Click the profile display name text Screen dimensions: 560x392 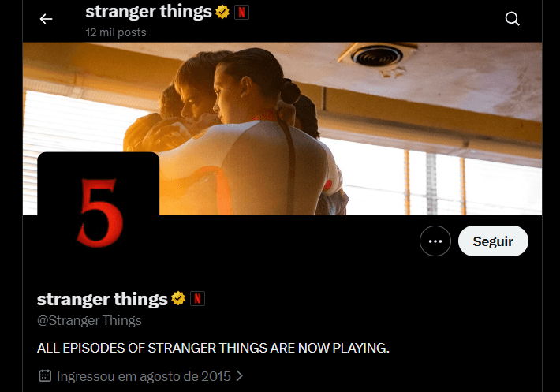pyautogui.click(x=103, y=299)
